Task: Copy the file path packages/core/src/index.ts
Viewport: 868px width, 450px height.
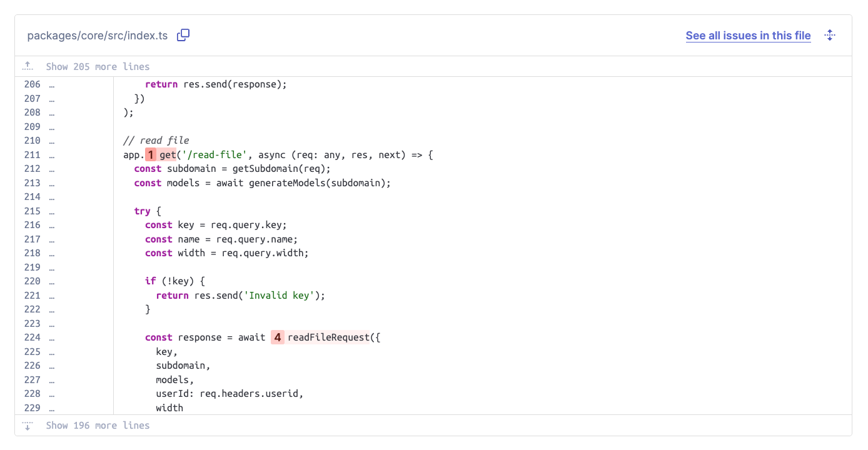Action: [x=183, y=36]
